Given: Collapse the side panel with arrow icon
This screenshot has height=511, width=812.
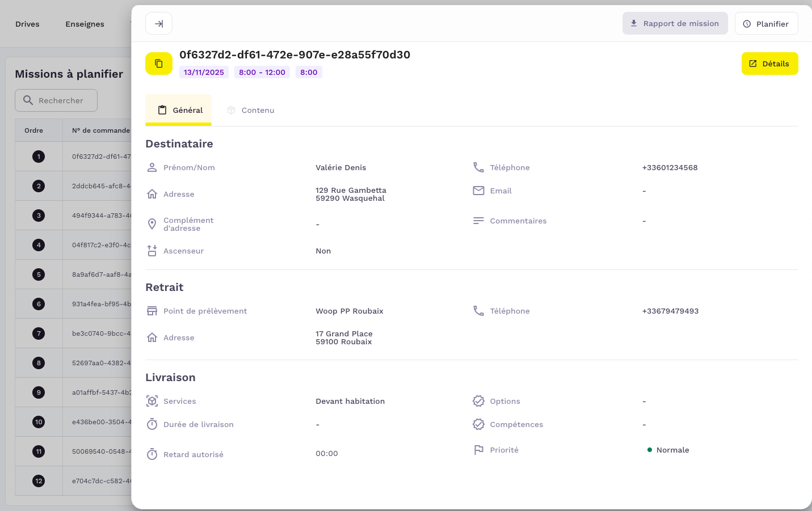Looking at the screenshot, I should (159, 24).
